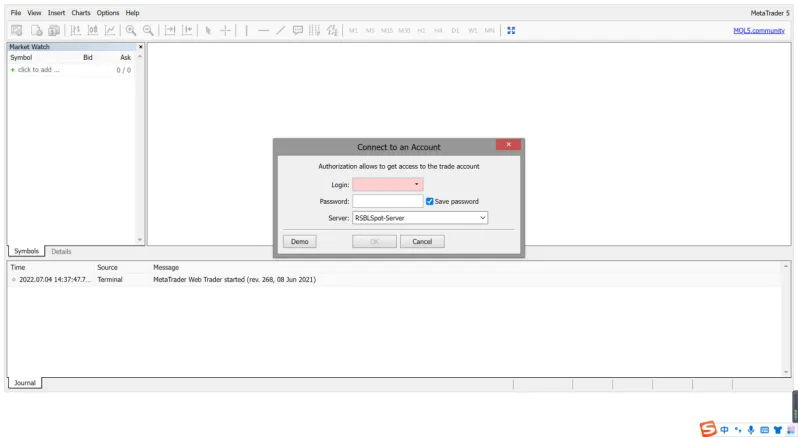798x438 pixels.
Task: Select the text comment bubble tool
Action: (298, 31)
